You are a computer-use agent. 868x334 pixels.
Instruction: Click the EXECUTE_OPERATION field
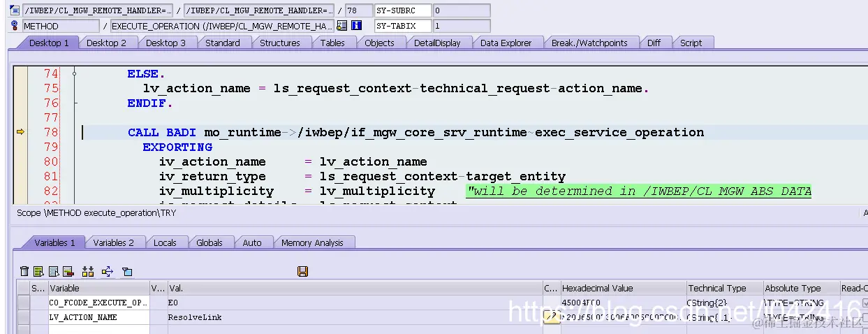click(222, 26)
